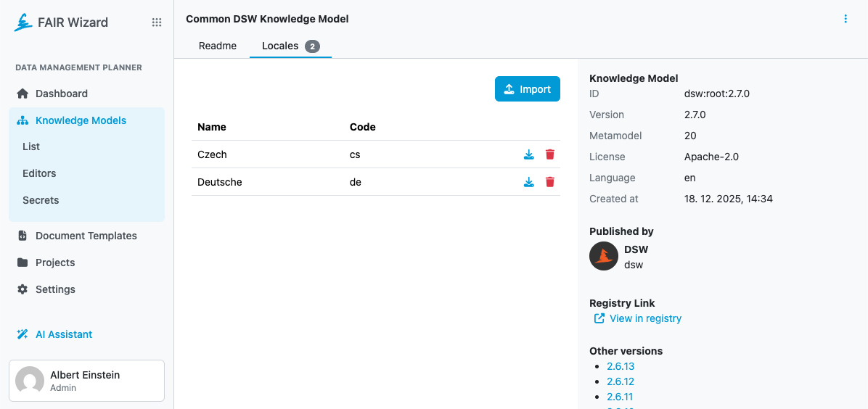Click the Settings gear icon
This screenshot has height=409, width=868.
click(22, 289)
